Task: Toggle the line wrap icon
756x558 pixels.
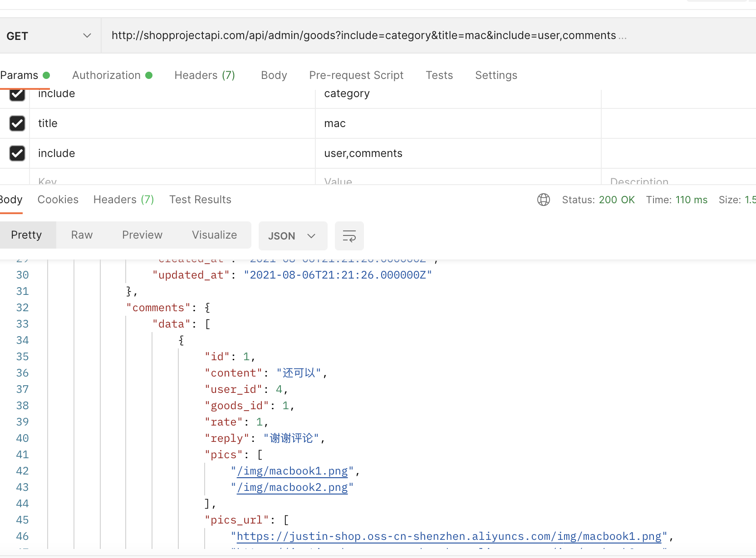Action: (349, 236)
